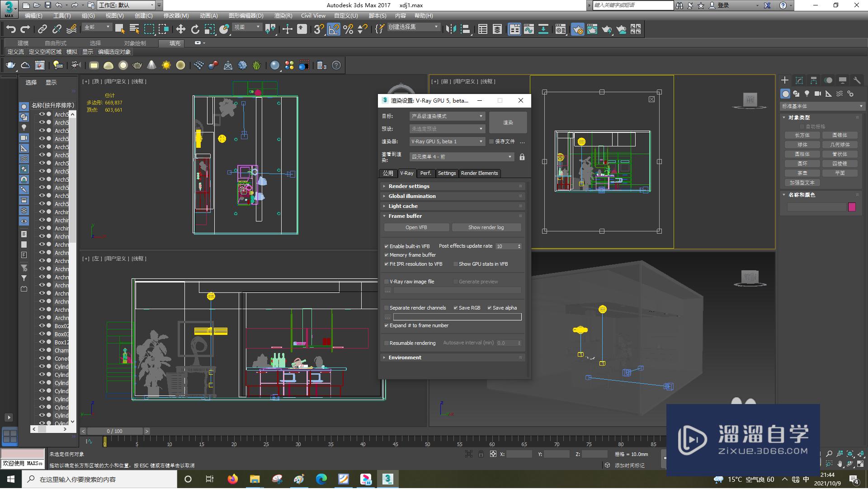Open the Create command panel tab

coord(785,80)
